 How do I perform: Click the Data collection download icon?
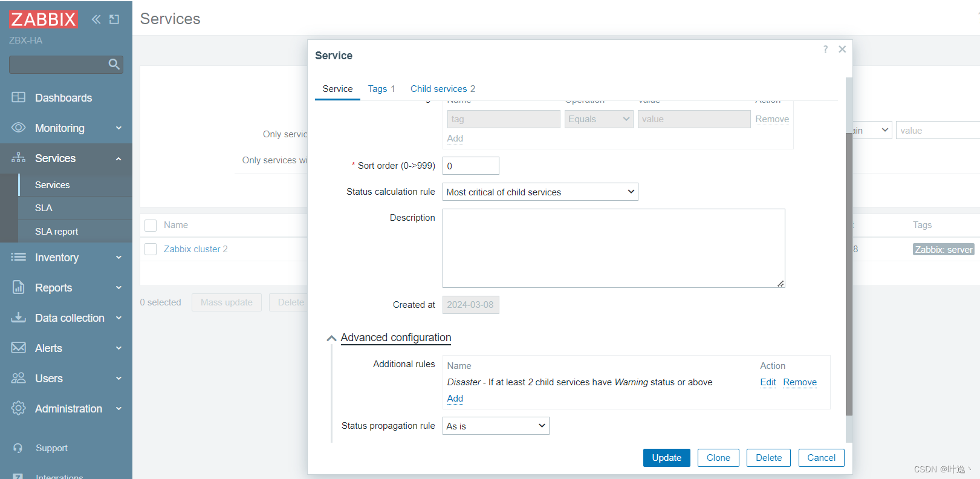(x=19, y=318)
